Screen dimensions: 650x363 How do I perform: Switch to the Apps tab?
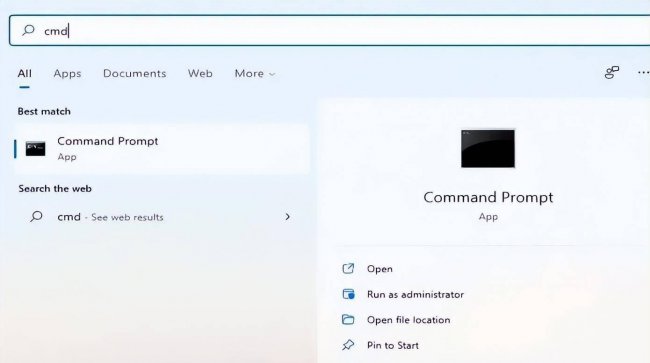(67, 73)
